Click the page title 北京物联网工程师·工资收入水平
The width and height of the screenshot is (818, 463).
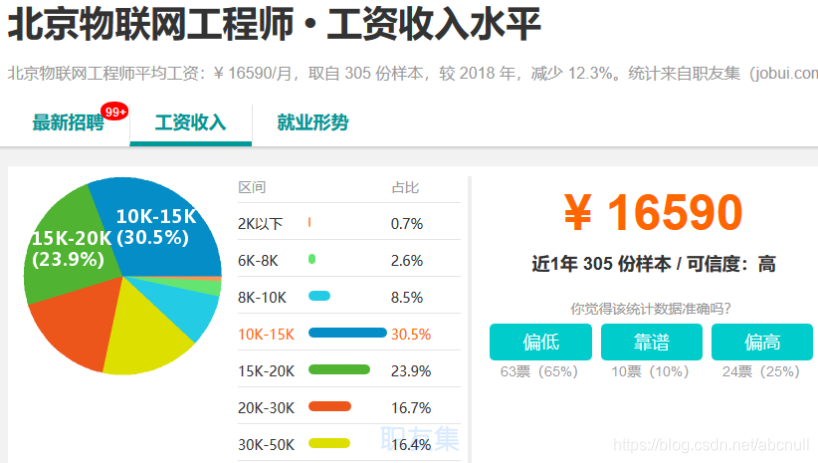click(274, 24)
